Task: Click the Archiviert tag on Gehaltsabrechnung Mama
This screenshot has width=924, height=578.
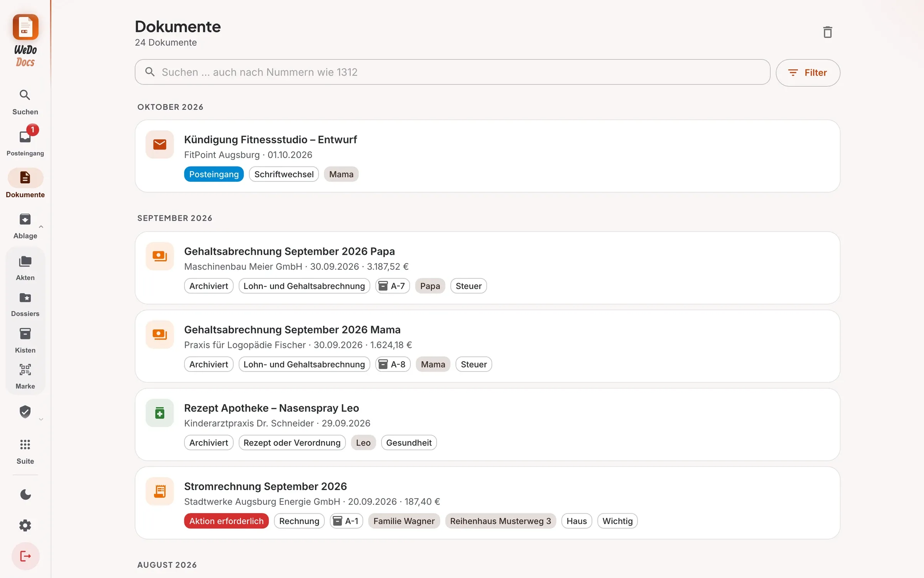Action: click(209, 364)
